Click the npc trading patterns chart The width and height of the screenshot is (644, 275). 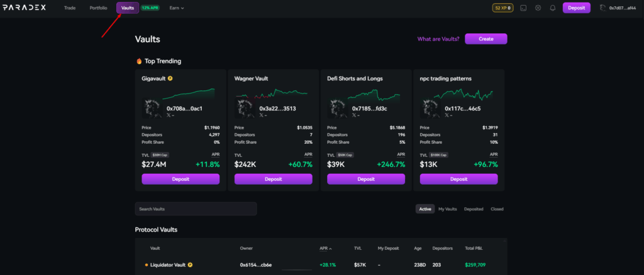[464, 94]
